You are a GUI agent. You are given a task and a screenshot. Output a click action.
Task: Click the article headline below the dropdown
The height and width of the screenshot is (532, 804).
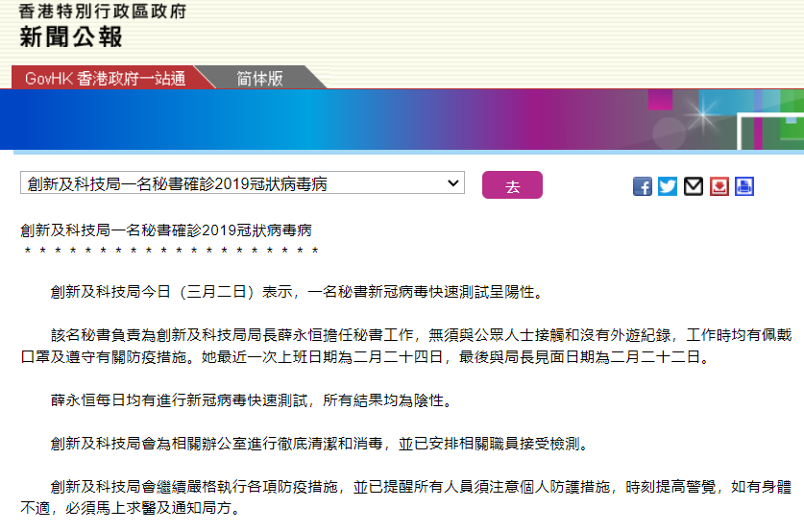point(166,231)
